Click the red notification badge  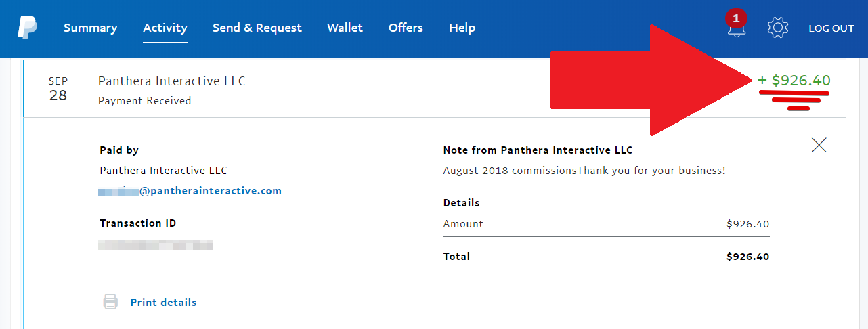coord(735,18)
